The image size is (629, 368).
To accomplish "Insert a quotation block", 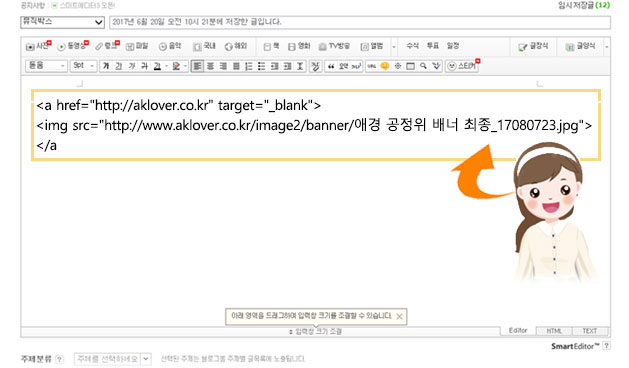I will 331,66.
